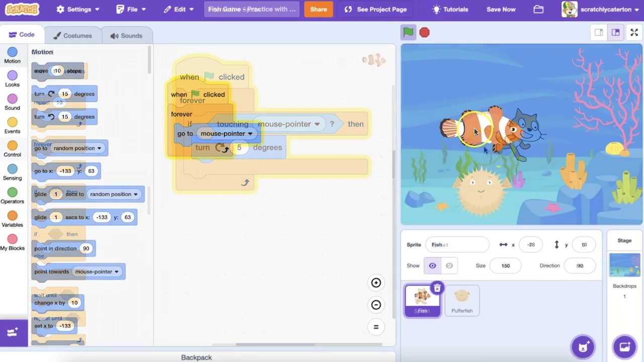Delete the Fish sprite with trash icon

pyautogui.click(x=437, y=288)
